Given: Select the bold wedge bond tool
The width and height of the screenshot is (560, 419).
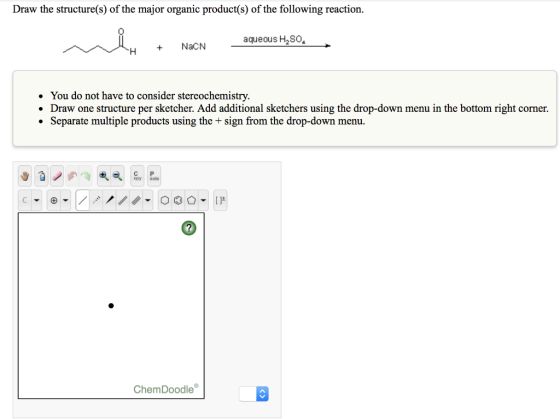Looking at the screenshot, I should 110,200.
